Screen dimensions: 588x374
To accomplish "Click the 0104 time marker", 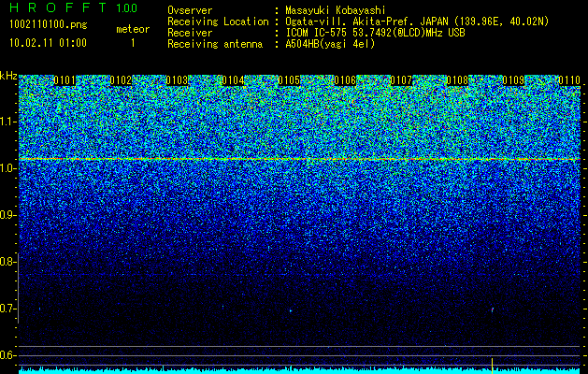I will [233, 80].
